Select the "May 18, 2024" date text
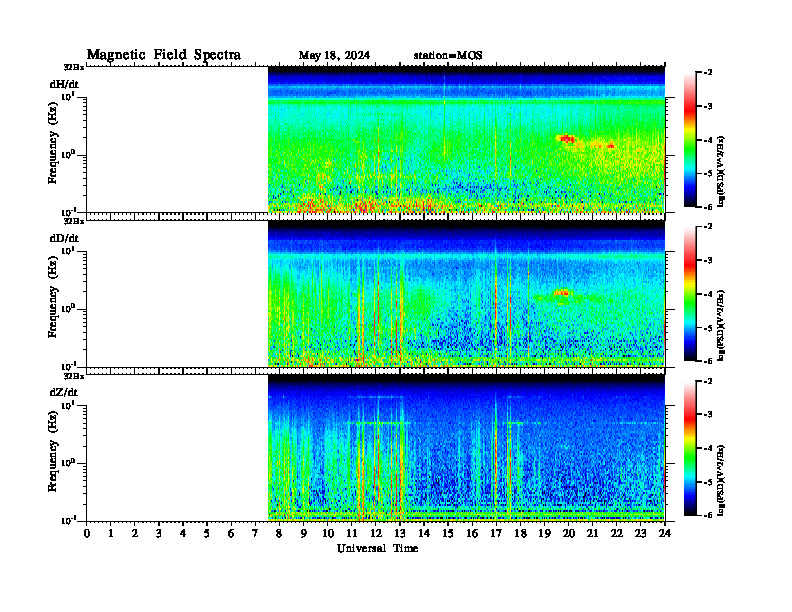792x612 pixels. (334, 55)
